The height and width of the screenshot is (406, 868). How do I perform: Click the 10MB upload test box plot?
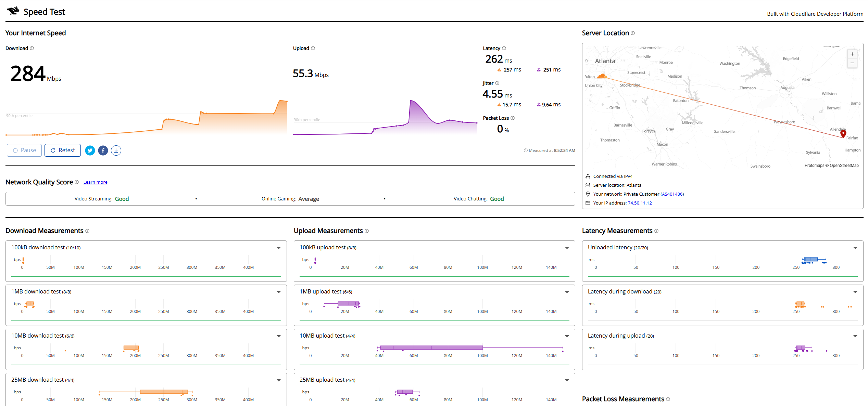[470, 348]
